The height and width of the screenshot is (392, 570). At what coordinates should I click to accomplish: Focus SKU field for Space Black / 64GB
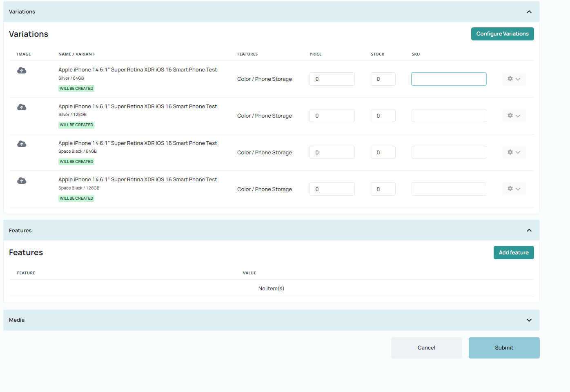(449, 152)
